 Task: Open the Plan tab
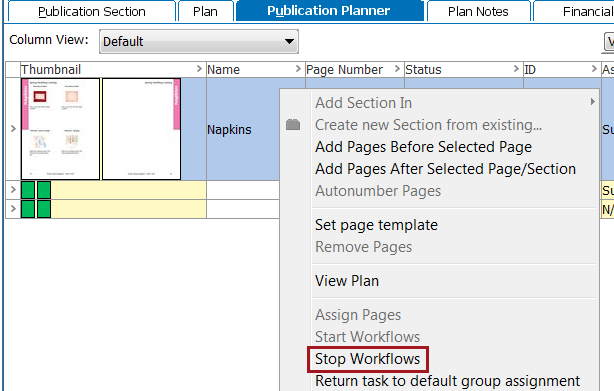pos(206,11)
